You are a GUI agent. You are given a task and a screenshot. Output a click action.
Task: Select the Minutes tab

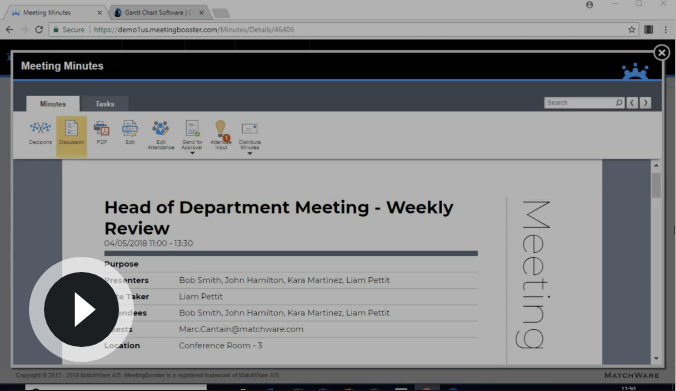(x=53, y=104)
